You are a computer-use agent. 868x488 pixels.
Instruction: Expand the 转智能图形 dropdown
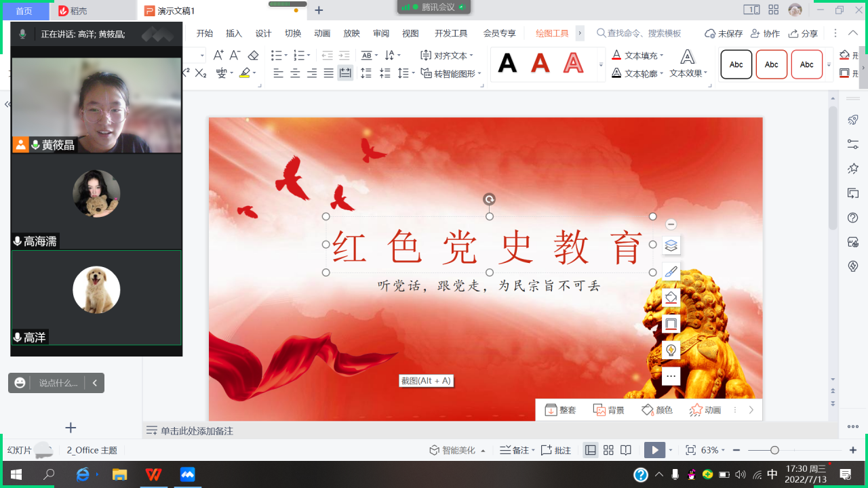479,74
